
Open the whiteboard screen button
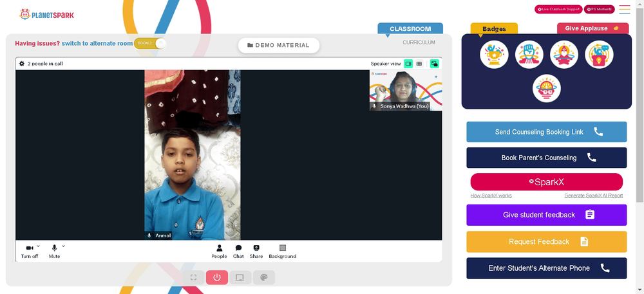point(240,278)
